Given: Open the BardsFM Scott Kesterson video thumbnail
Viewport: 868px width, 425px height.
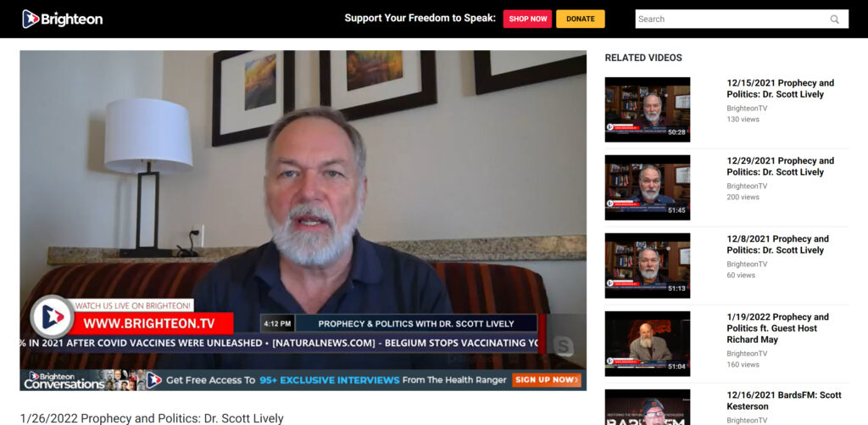Looking at the screenshot, I should pos(647,406).
